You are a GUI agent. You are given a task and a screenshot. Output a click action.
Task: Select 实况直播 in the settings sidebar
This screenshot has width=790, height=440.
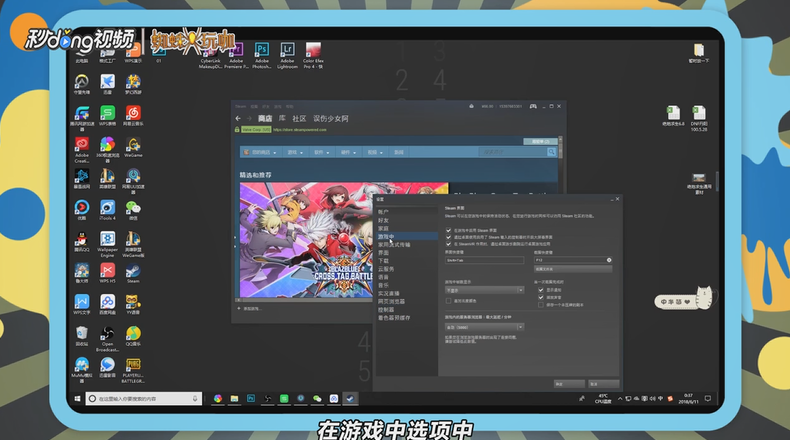388,293
